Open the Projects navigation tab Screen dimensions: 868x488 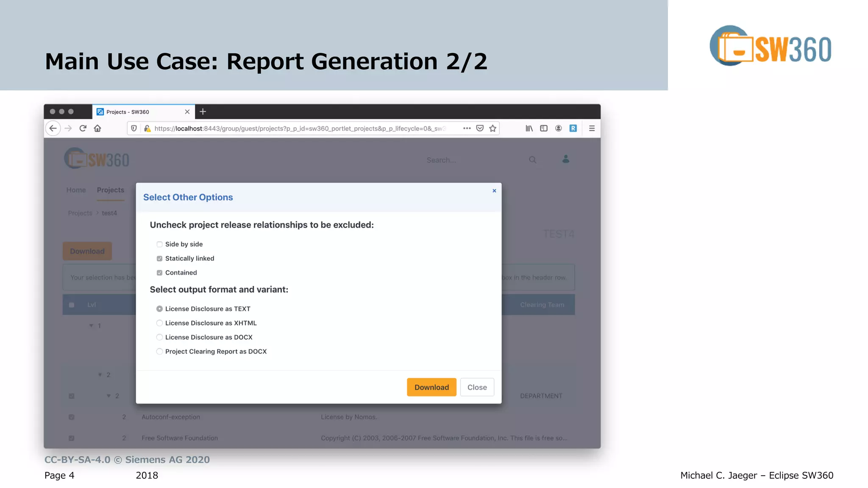pos(111,190)
